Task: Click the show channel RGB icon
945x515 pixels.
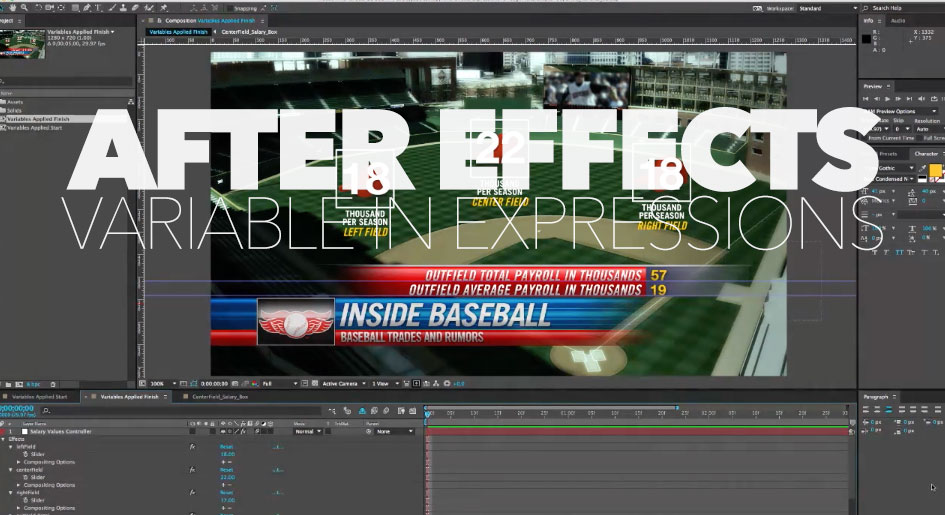Action: [255, 384]
